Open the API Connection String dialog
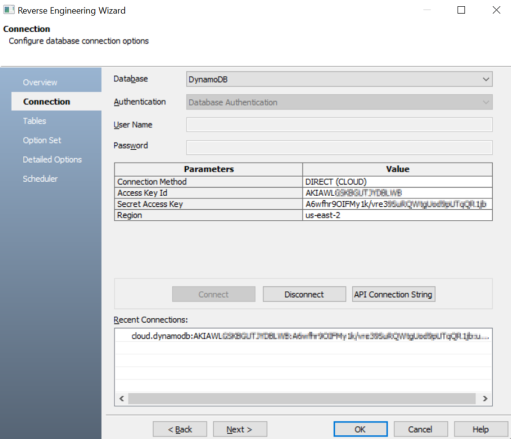 coord(393,294)
